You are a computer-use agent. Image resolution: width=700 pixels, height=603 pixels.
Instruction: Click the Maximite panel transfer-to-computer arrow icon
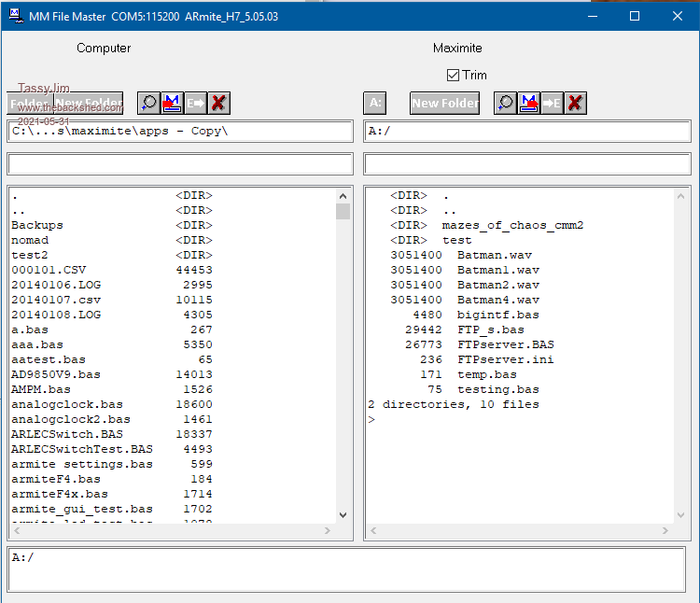(x=552, y=103)
